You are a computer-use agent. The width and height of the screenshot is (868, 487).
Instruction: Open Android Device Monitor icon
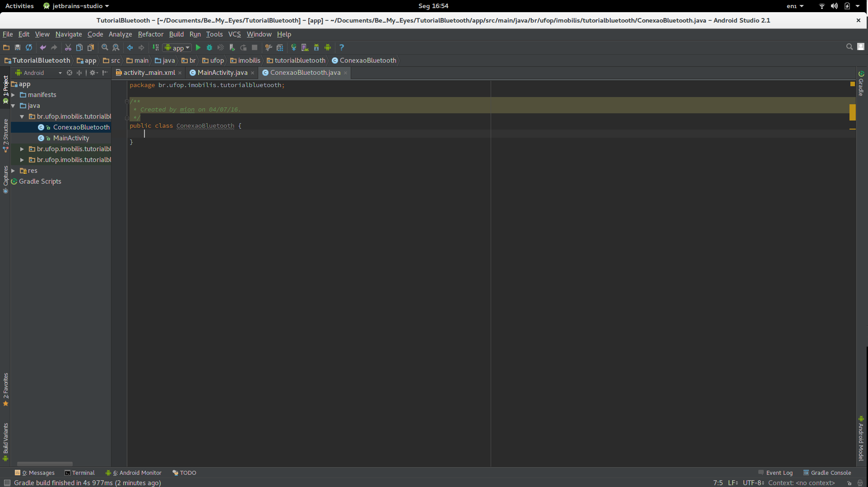tap(328, 47)
